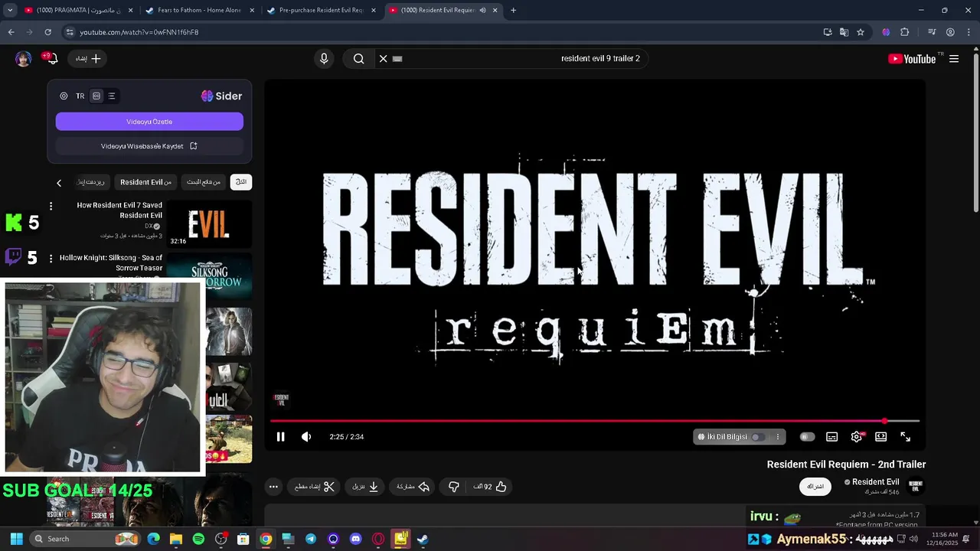Click the create plus button
This screenshot has height=551, width=980.
point(88,59)
